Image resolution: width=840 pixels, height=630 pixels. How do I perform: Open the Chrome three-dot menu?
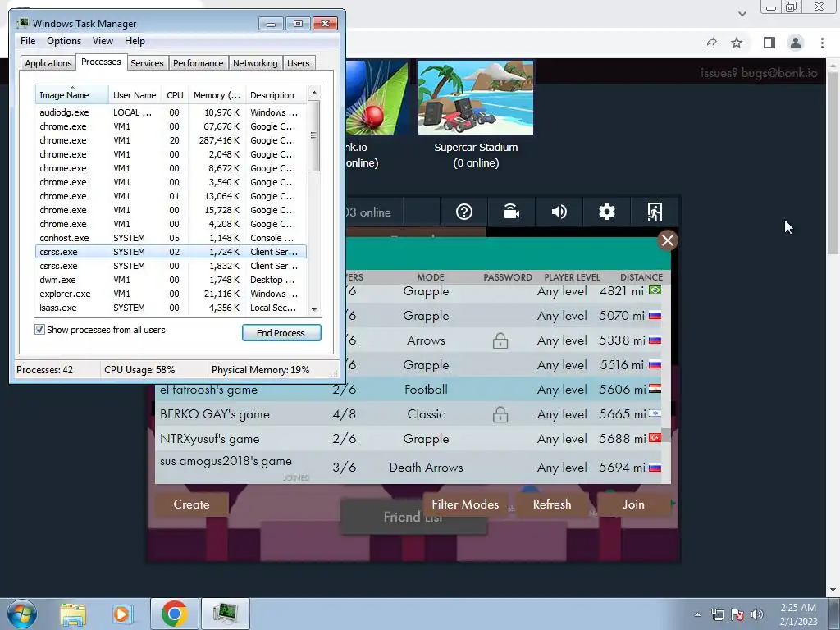pos(822,43)
